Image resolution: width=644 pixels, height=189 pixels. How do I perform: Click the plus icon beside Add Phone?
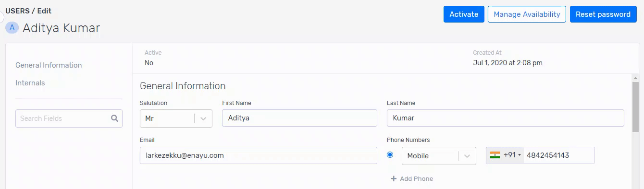coord(394,178)
